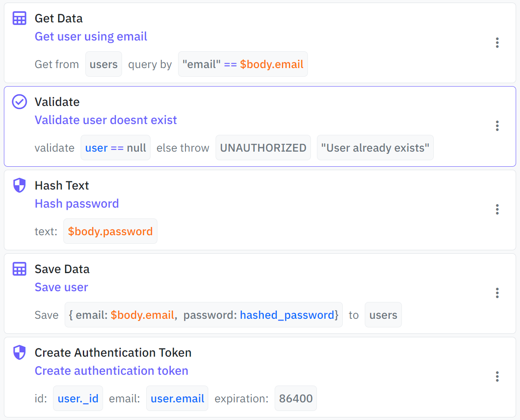Click the Save Data table icon
The width and height of the screenshot is (520, 420).
click(19, 269)
